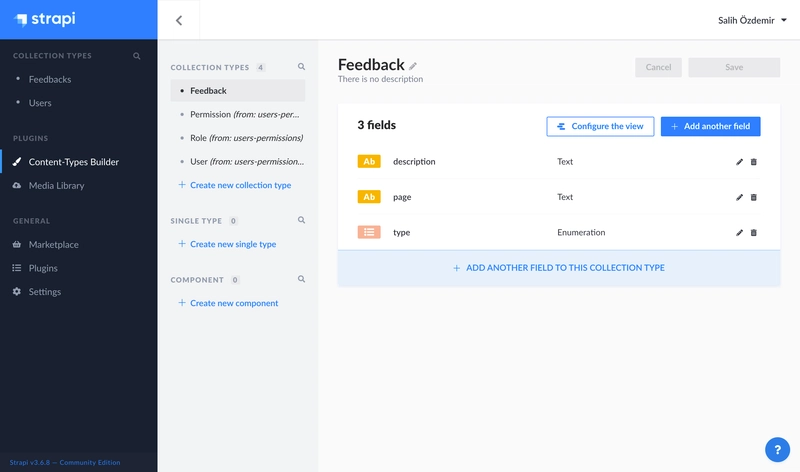Screen dimensions: 800x472
Task: Click 'There is no description' text
Action: pos(380,79)
